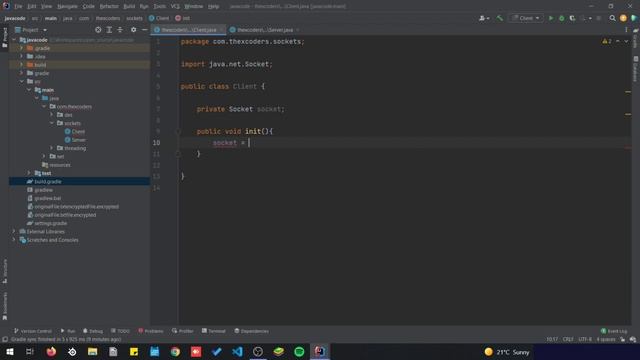This screenshot has height=360, width=640.
Task: Click UTF-8 encoding in status bar
Action: pyautogui.click(x=585, y=339)
